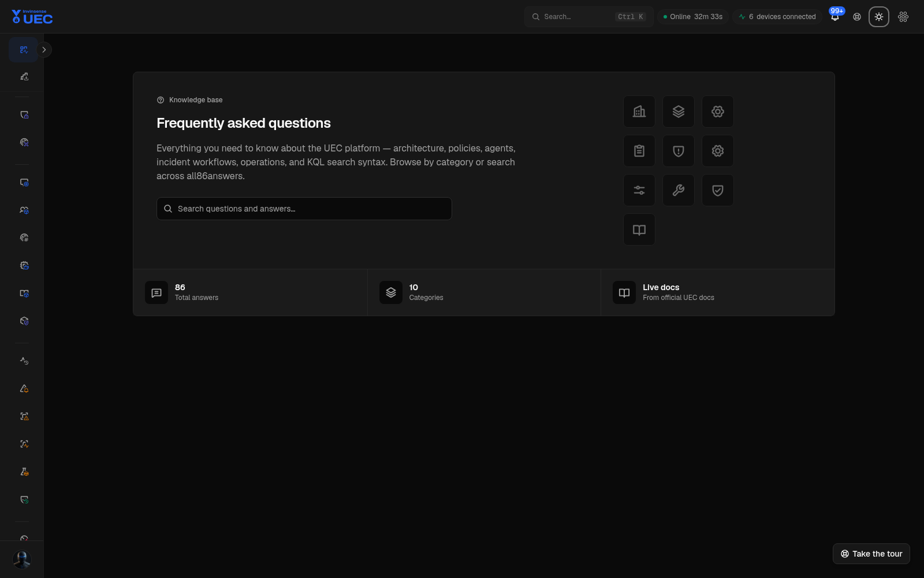The image size is (924, 578).
Task: Click the Search questions and answers field
Action: tap(304, 209)
